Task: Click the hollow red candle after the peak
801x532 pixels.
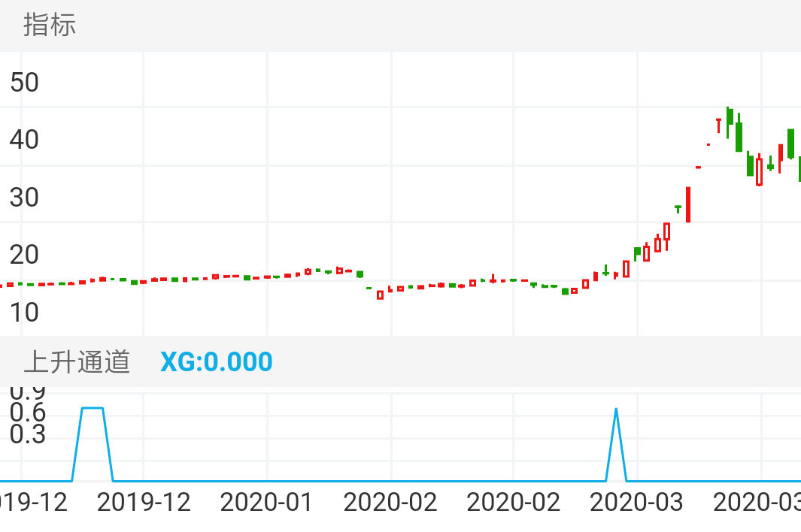Action: tap(759, 171)
